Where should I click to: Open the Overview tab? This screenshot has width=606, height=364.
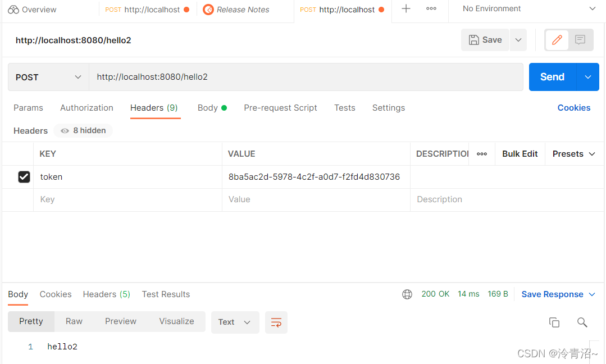coord(33,10)
